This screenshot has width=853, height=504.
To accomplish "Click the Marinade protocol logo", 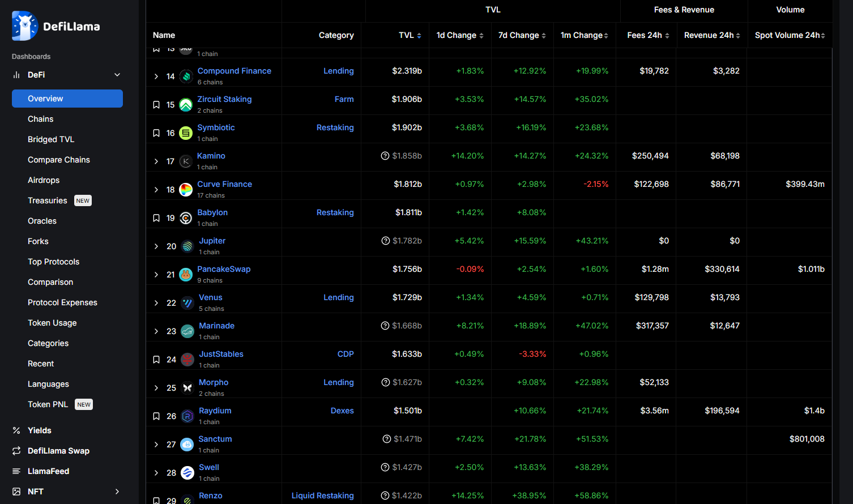I will click(187, 331).
